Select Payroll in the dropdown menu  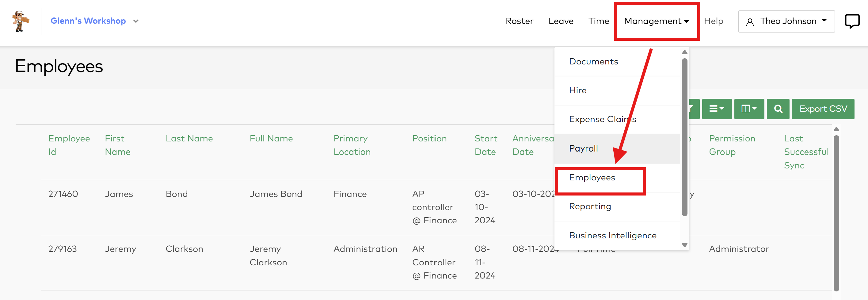[583, 148]
